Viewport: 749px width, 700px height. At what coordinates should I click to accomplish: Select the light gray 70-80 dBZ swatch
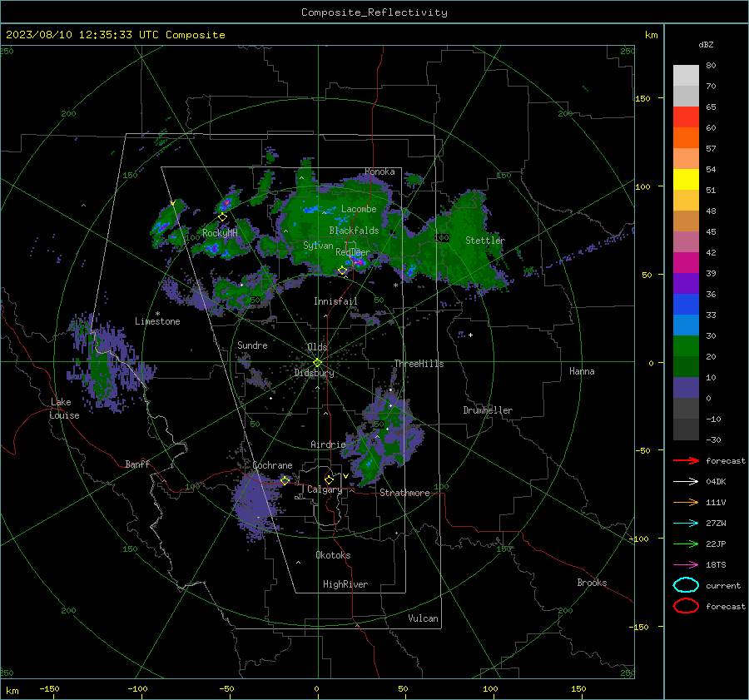pos(686,75)
